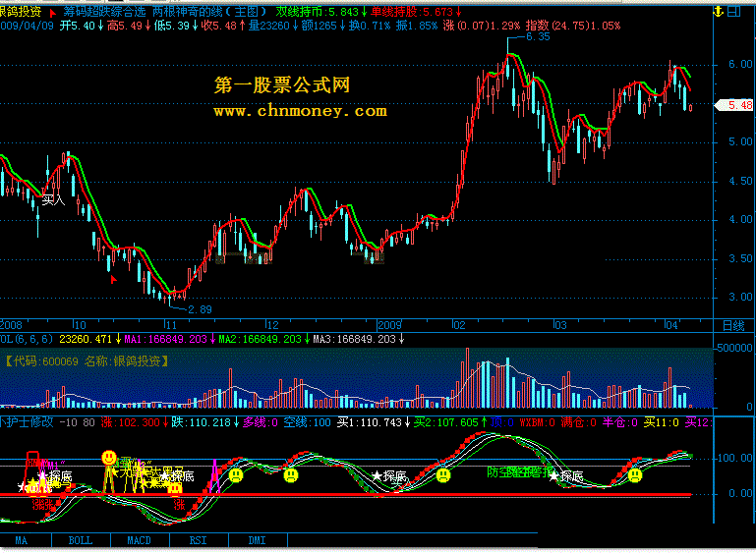Click the red flag marker below the October candles

click(x=114, y=279)
